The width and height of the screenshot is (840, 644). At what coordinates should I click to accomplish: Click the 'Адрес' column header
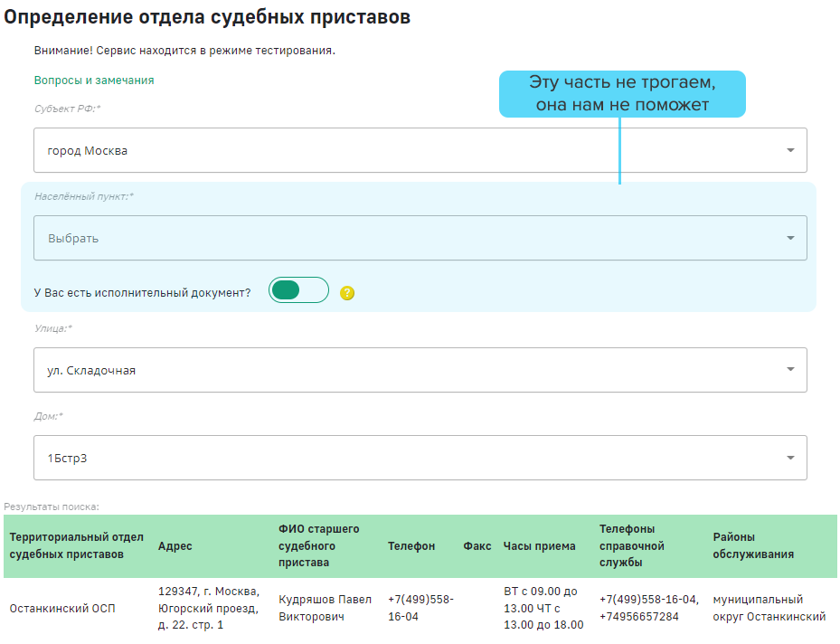click(175, 545)
